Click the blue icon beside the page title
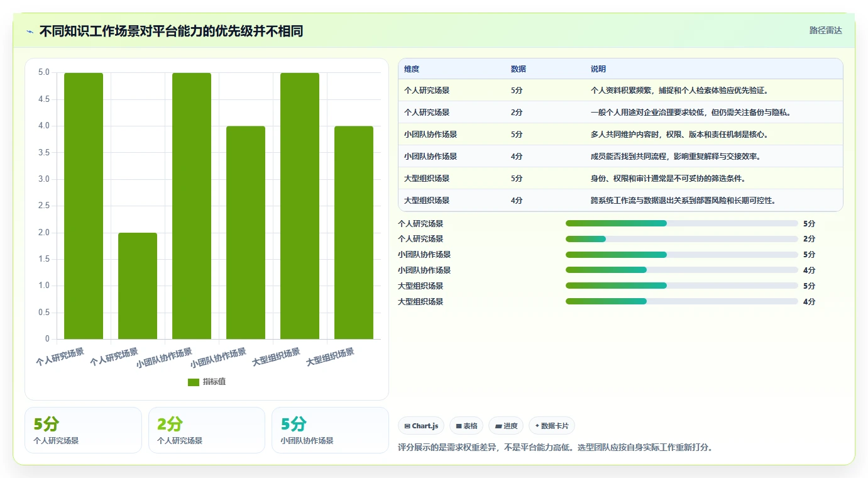 (30, 31)
